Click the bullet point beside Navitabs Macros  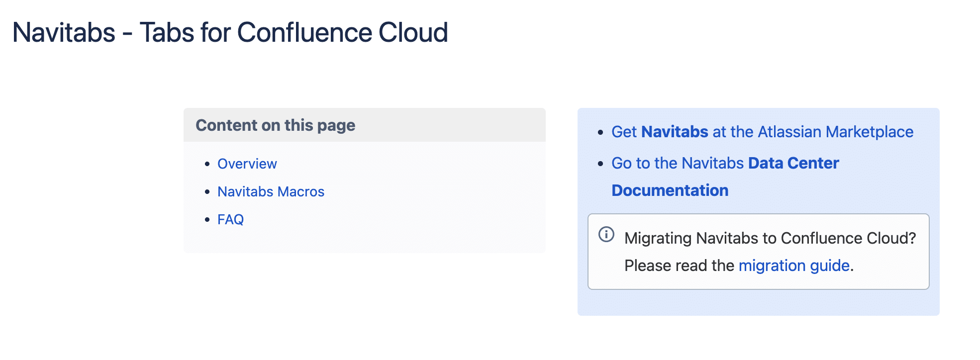(207, 192)
